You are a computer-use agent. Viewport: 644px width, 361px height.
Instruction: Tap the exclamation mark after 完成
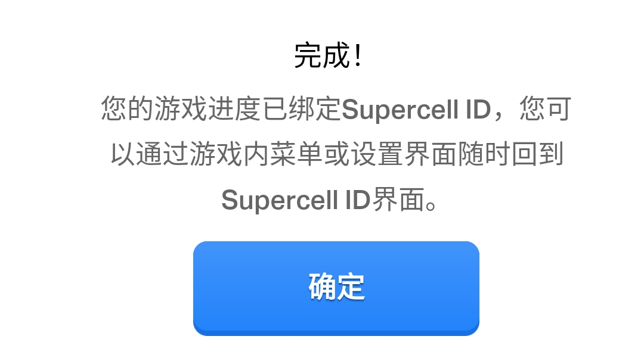358,55
